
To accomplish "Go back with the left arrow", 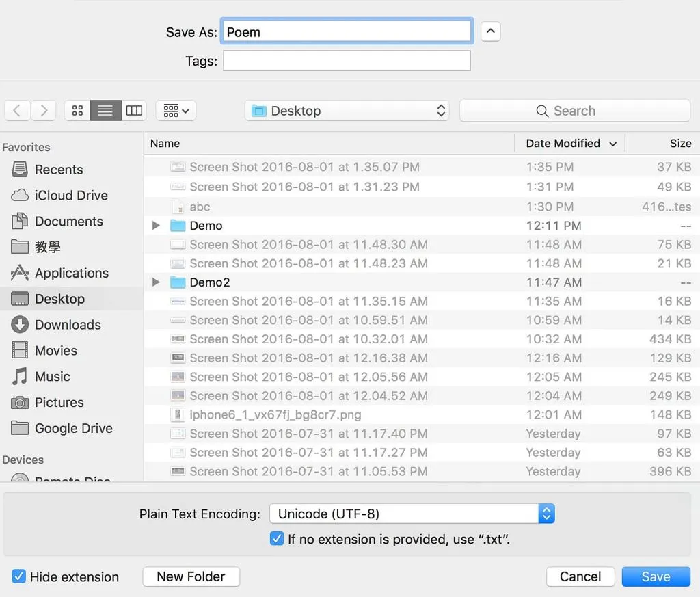I will [x=17, y=110].
